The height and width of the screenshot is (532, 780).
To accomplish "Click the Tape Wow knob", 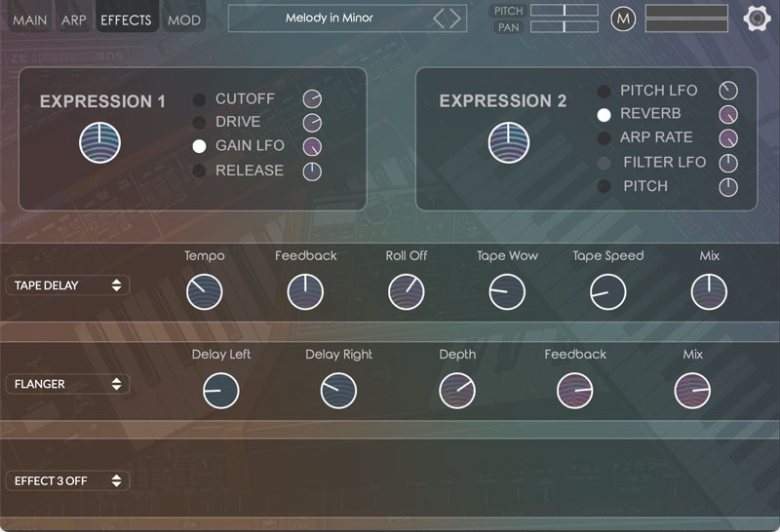I will (x=507, y=291).
